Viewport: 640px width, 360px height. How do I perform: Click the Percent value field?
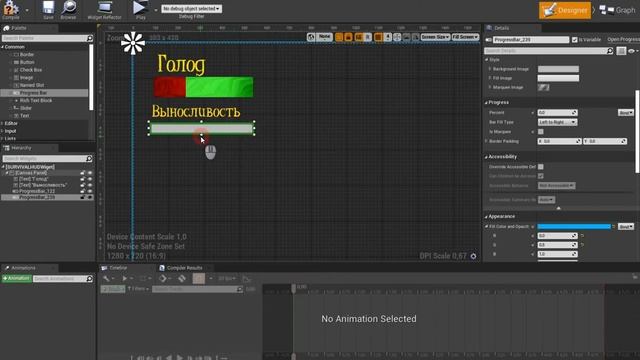(557, 113)
